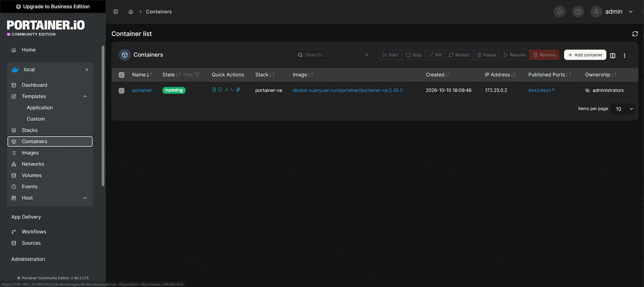Sort containers by Created column
Viewport: 644px width, 287px height.
(438, 75)
